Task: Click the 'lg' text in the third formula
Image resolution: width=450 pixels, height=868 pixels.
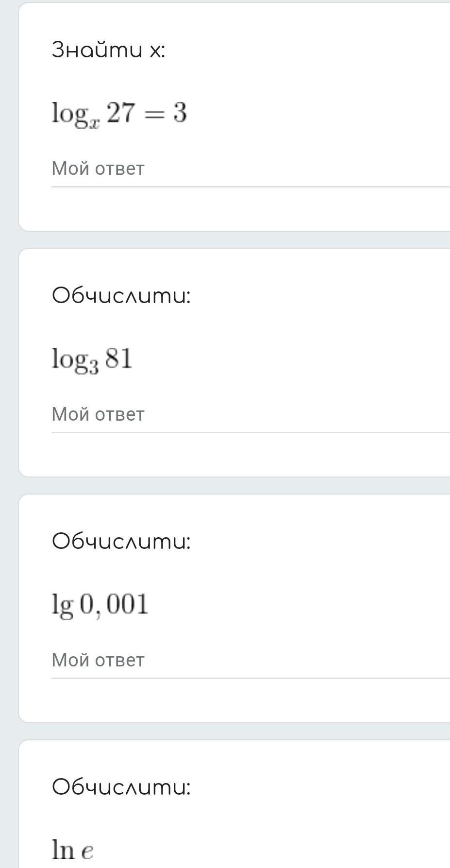Action: [x=63, y=606]
